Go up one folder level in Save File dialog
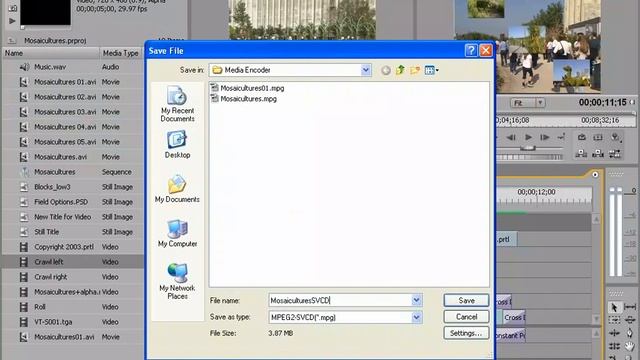The width and height of the screenshot is (640, 360). (400, 70)
